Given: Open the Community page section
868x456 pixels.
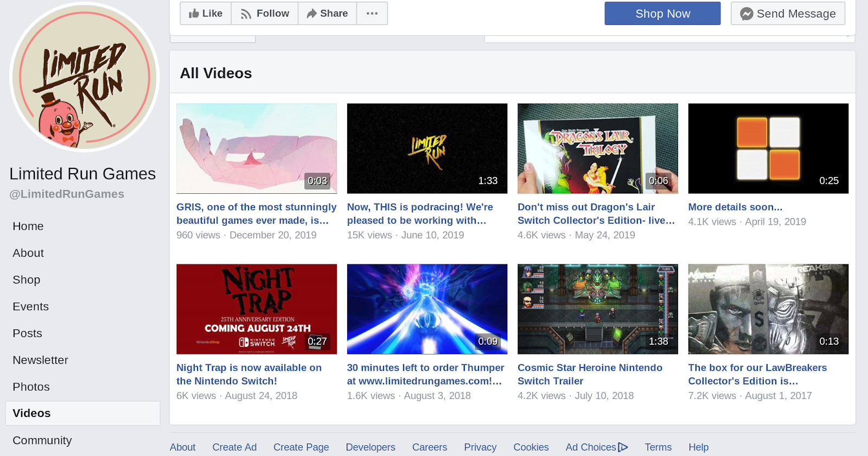Looking at the screenshot, I should click(42, 440).
